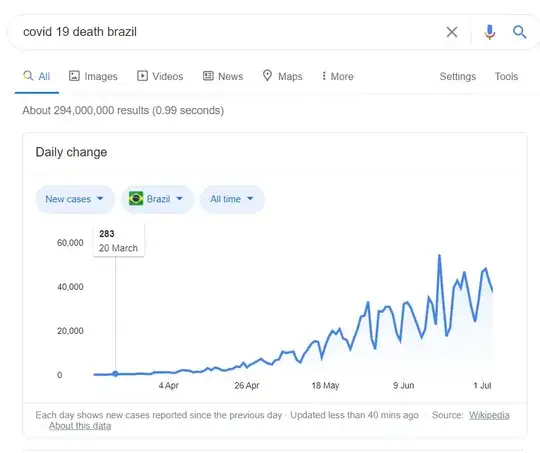Click the News tab newspaper icon
Image resolution: width=540 pixels, height=453 pixels.
pos(208,76)
